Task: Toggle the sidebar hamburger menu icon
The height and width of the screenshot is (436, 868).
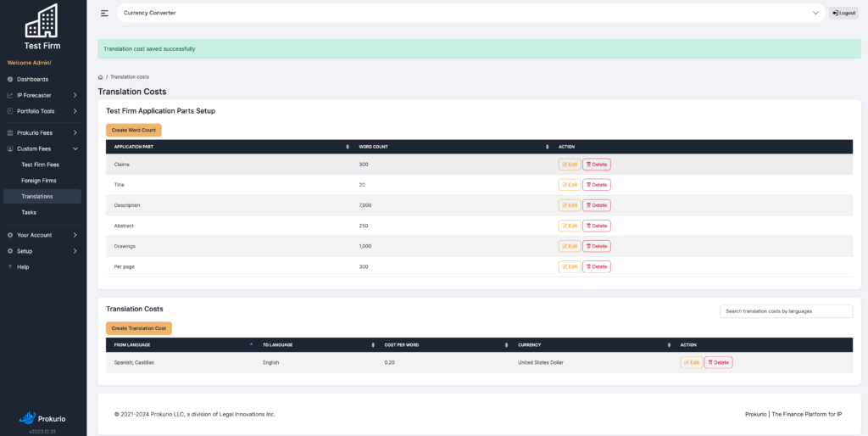Action: (x=104, y=13)
